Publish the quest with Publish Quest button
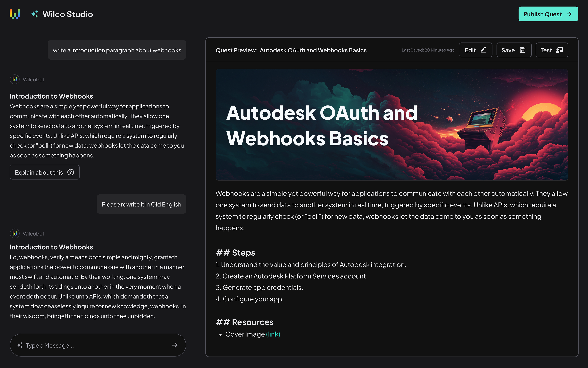The width and height of the screenshot is (588, 368). (548, 14)
